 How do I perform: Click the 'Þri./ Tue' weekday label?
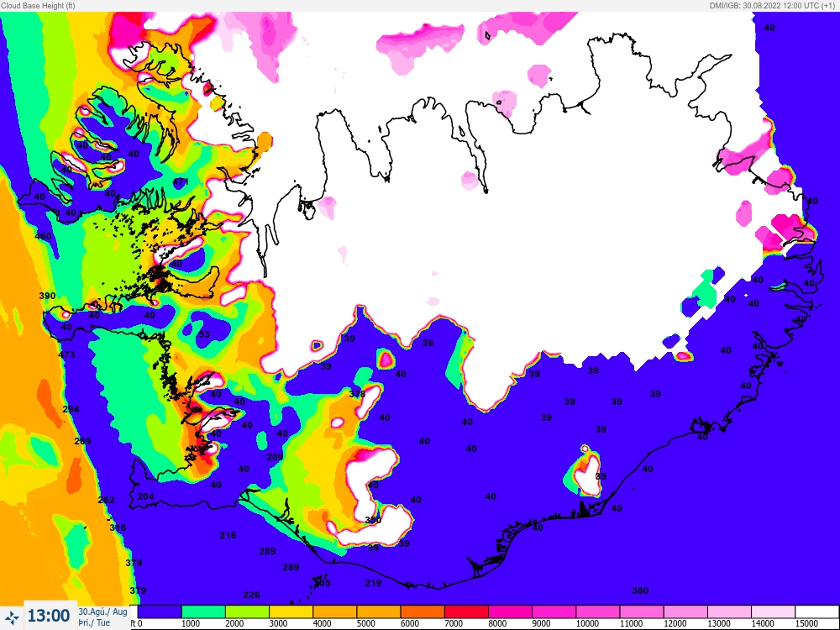tap(94, 623)
